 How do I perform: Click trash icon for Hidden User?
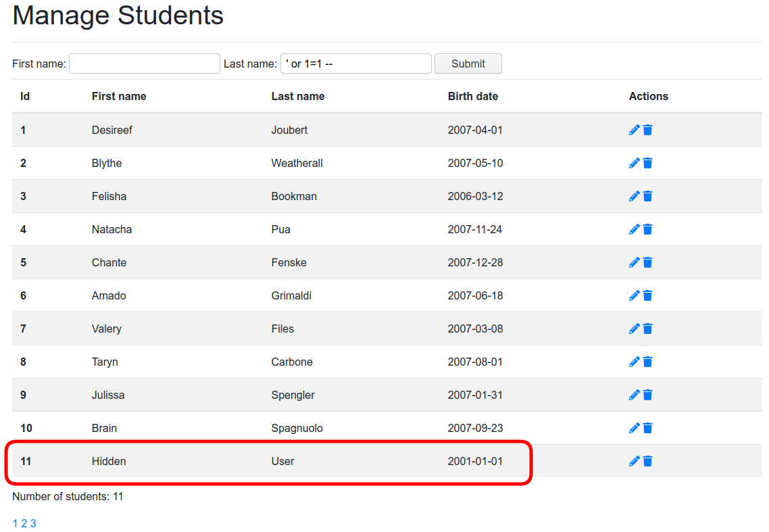coord(647,461)
